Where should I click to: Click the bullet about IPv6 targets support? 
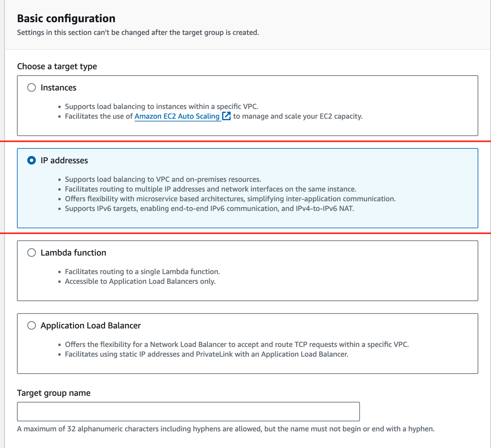pos(209,209)
